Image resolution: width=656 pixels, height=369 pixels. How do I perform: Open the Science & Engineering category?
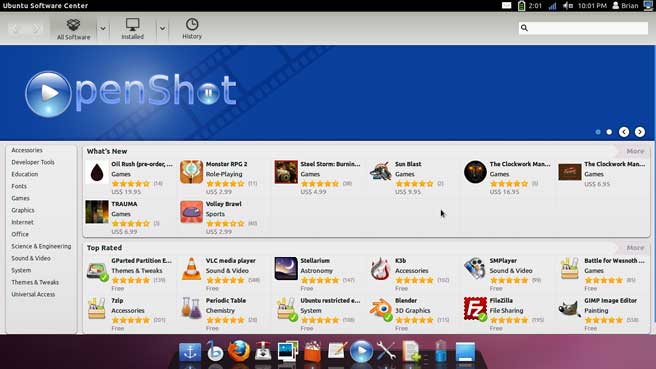tap(41, 246)
